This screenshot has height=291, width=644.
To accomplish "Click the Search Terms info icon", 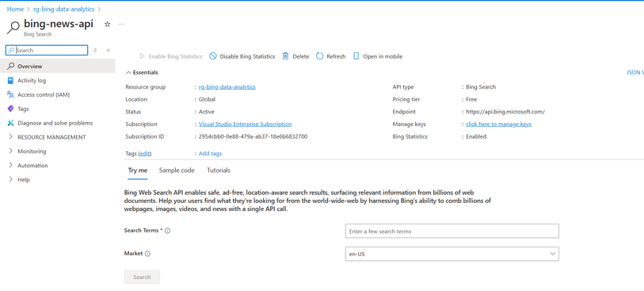I will 167,231.
